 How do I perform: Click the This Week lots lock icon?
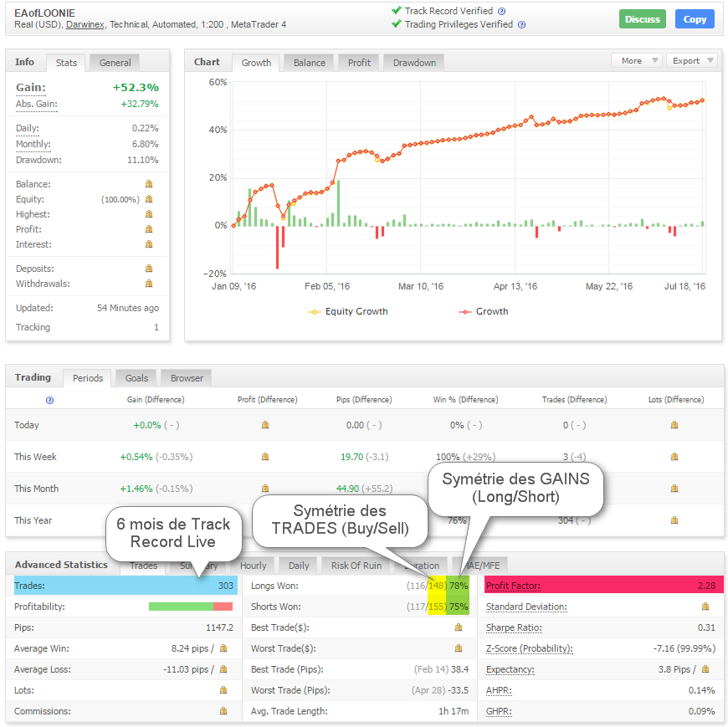674,457
